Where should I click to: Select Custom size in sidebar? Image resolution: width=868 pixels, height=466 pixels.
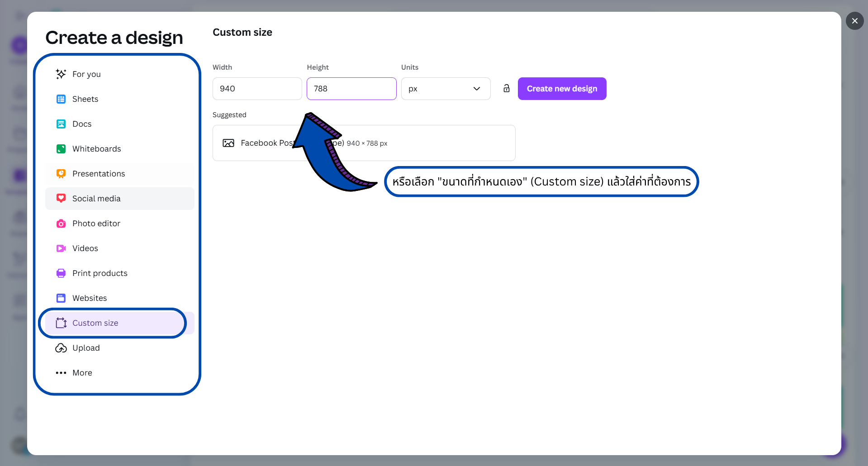[95, 323]
